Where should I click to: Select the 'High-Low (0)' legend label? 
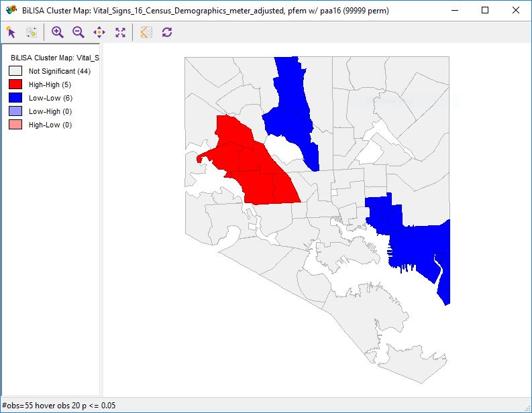[x=50, y=125]
